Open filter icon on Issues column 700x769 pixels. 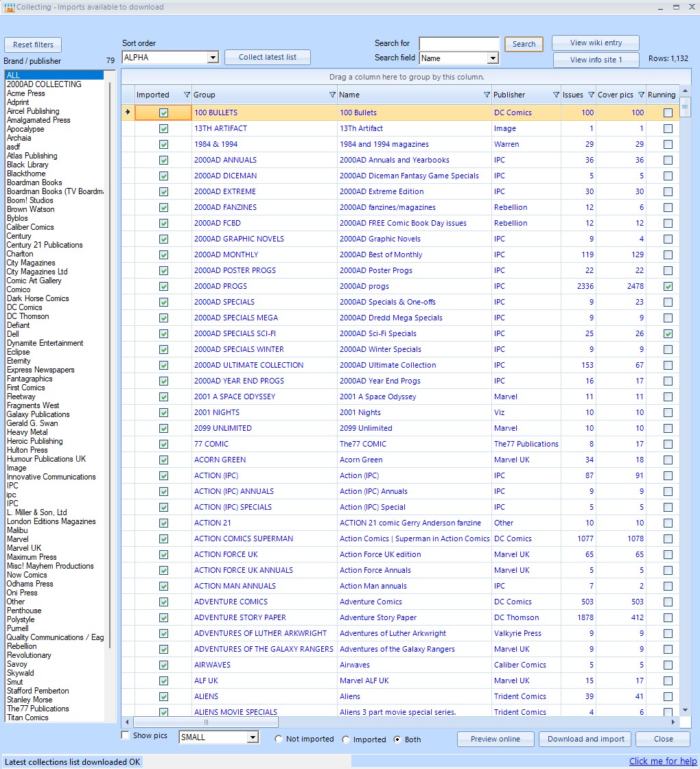point(591,95)
